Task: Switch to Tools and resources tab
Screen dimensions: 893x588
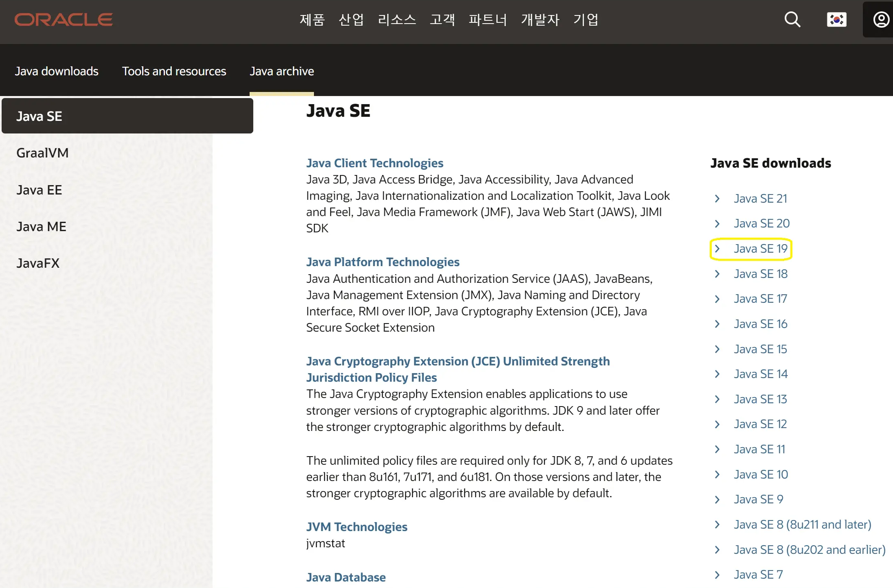Action: (174, 71)
